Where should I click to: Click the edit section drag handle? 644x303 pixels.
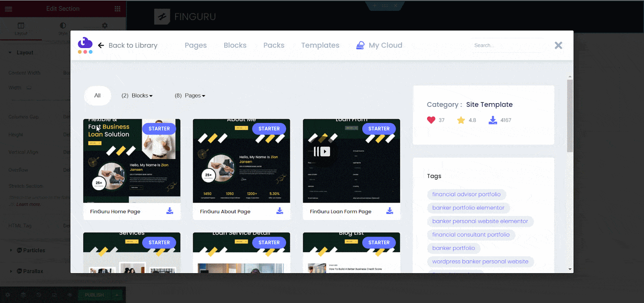385,6
